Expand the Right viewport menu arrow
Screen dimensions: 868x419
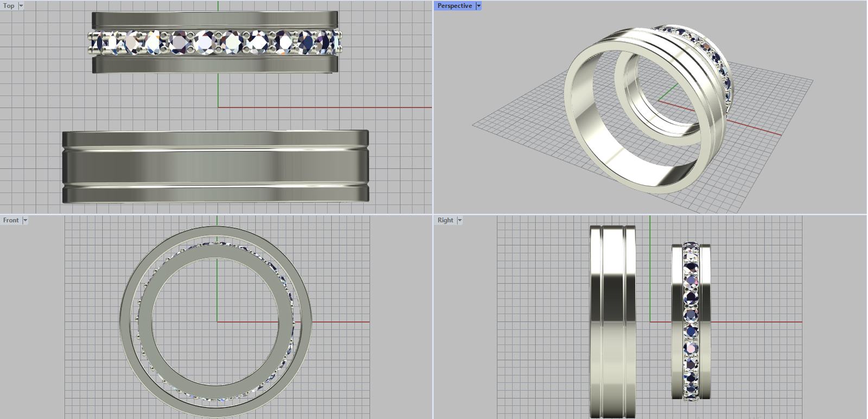459,220
